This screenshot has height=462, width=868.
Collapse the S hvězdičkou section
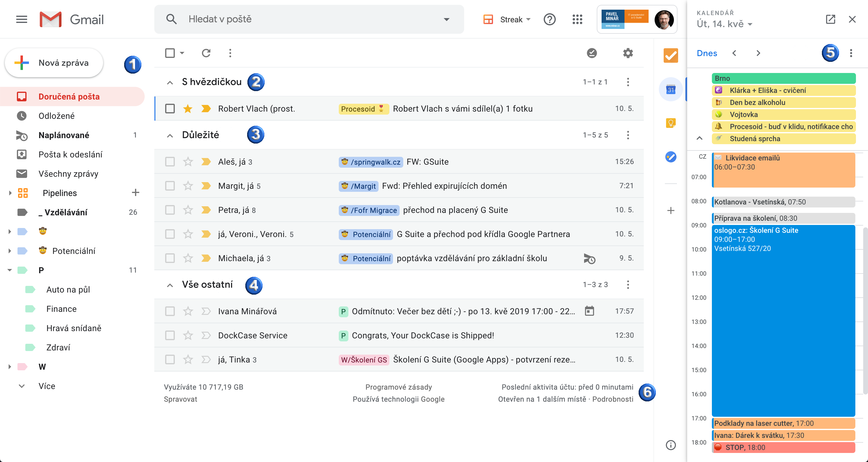[170, 82]
